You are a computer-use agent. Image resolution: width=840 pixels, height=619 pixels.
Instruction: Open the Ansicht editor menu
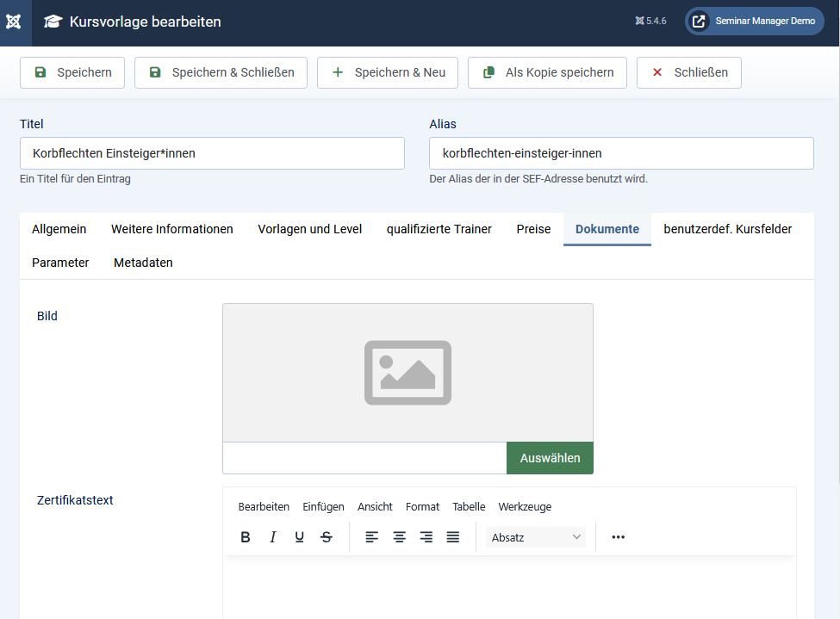375,506
